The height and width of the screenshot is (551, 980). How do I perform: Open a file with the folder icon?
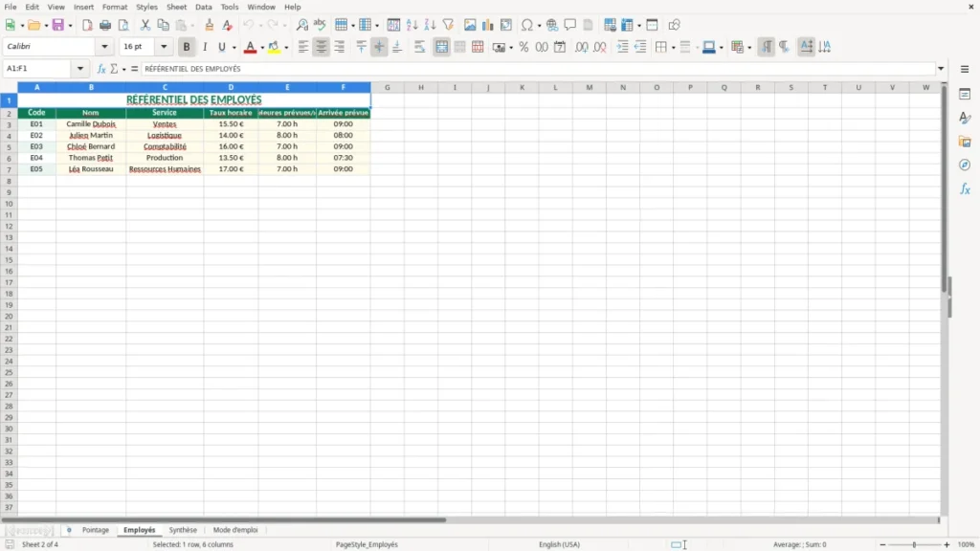(x=33, y=25)
